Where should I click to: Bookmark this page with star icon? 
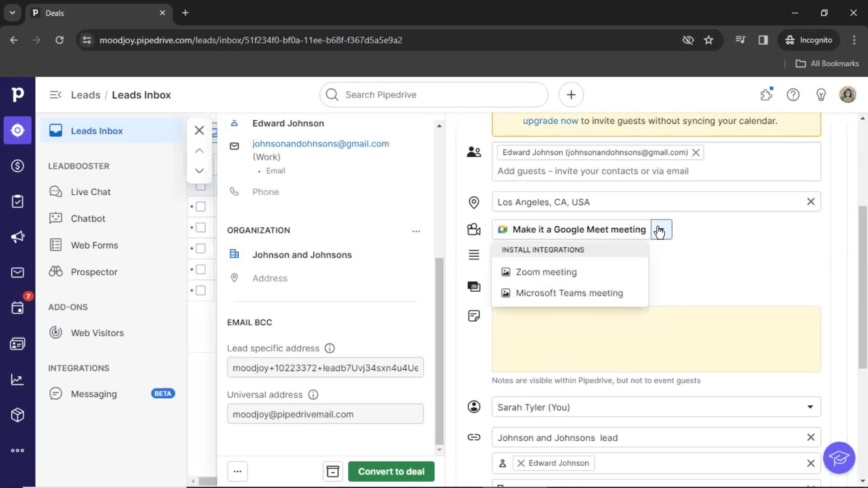point(708,40)
